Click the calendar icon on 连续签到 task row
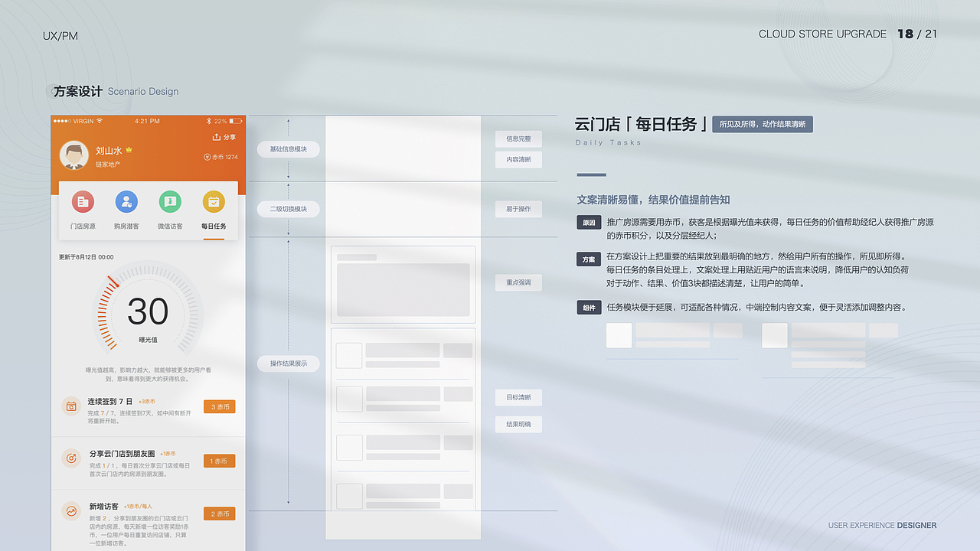Screen dimensions: 980x551 (71, 406)
